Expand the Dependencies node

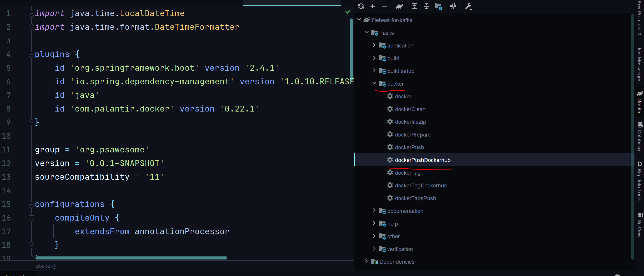[x=366, y=261]
